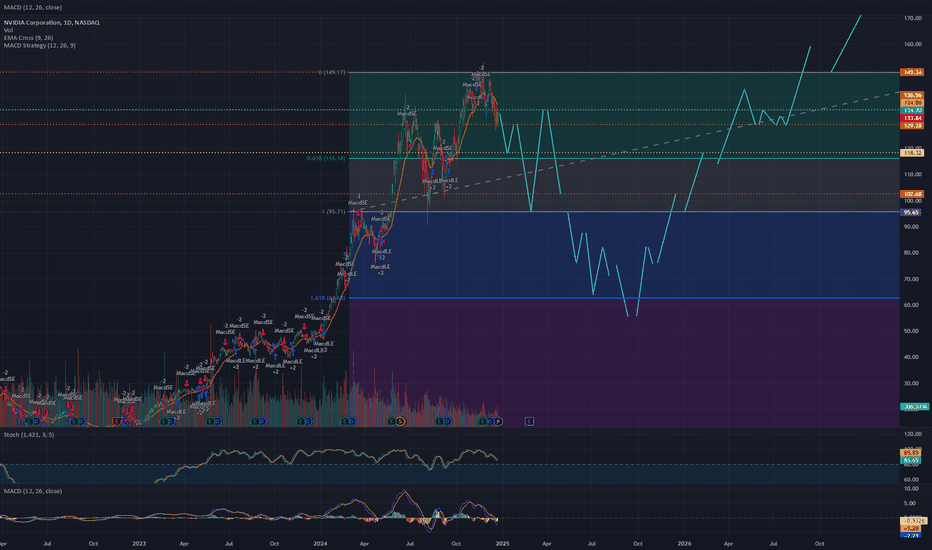This screenshot has width=932, height=550.
Task: Click the MACD (12, 26, close) header title bar
Action: tap(33, 7)
